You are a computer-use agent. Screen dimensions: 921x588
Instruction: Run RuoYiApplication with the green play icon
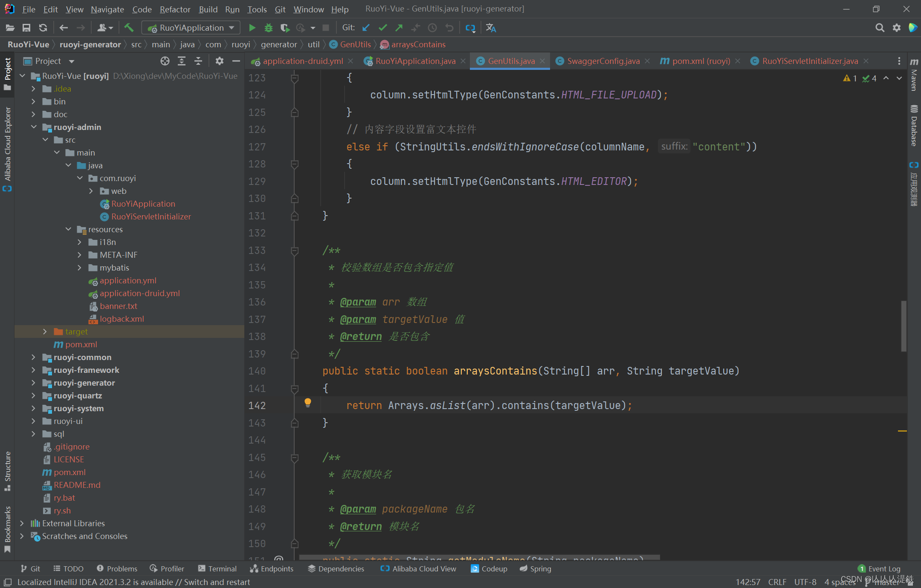[252, 28]
